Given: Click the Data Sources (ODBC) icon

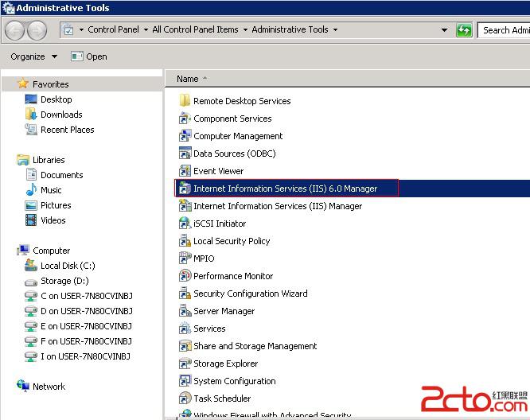Looking at the screenshot, I should pos(185,154).
